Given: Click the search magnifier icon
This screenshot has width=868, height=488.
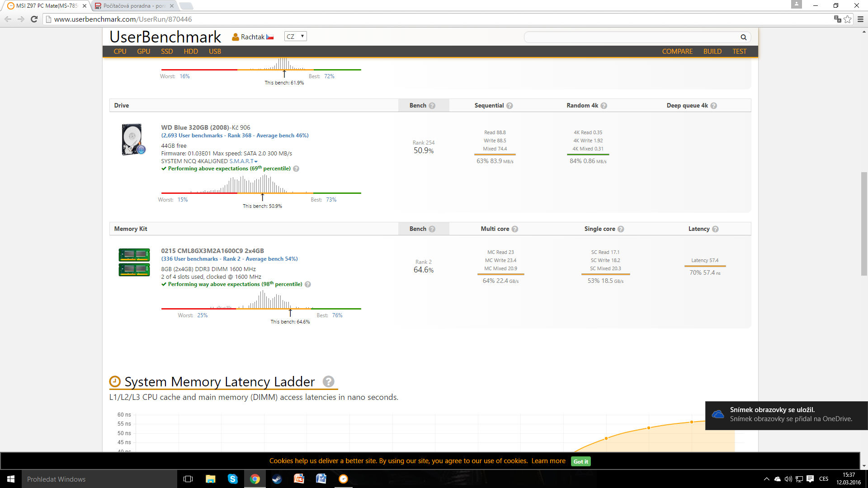Looking at the screenshot, I should [x=743, y=37].
